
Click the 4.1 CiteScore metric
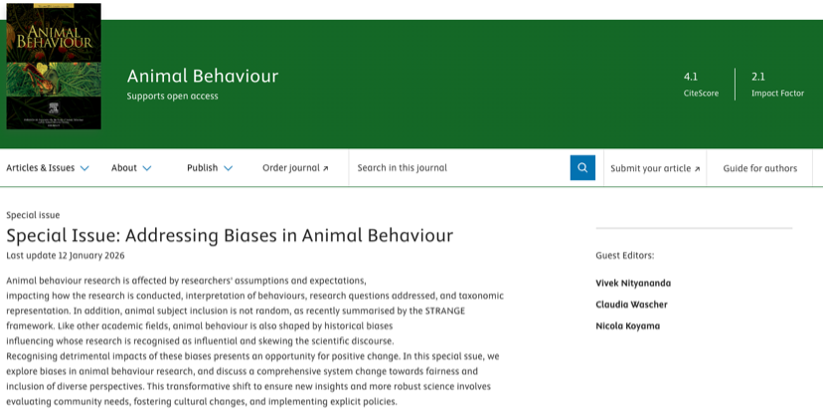click(x=701, y=84)
